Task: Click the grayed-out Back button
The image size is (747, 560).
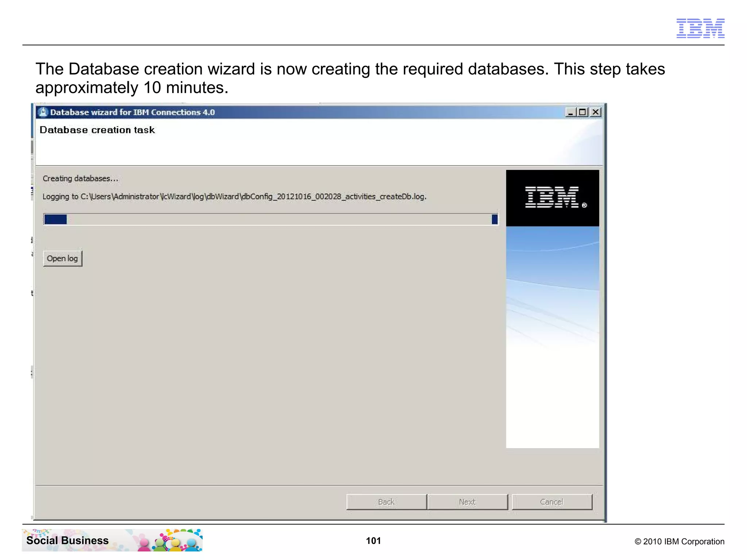Action: click(x=386, y=502)
